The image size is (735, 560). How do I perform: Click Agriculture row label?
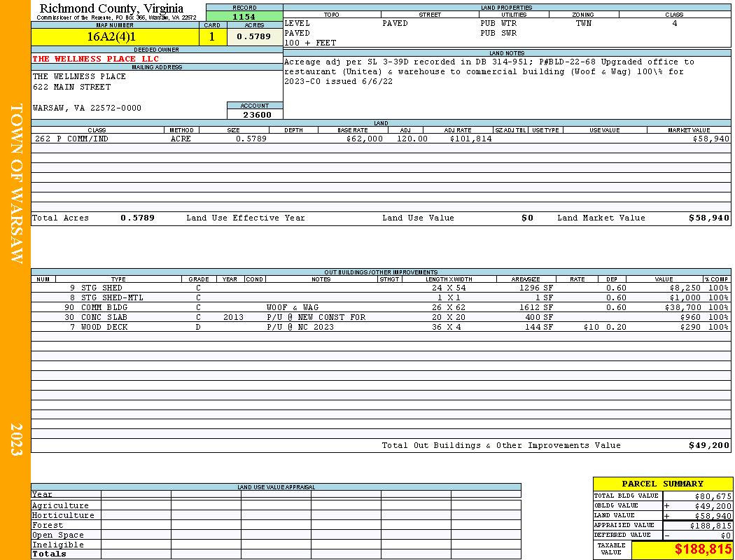pyautogui.click(x=60, y=505)
